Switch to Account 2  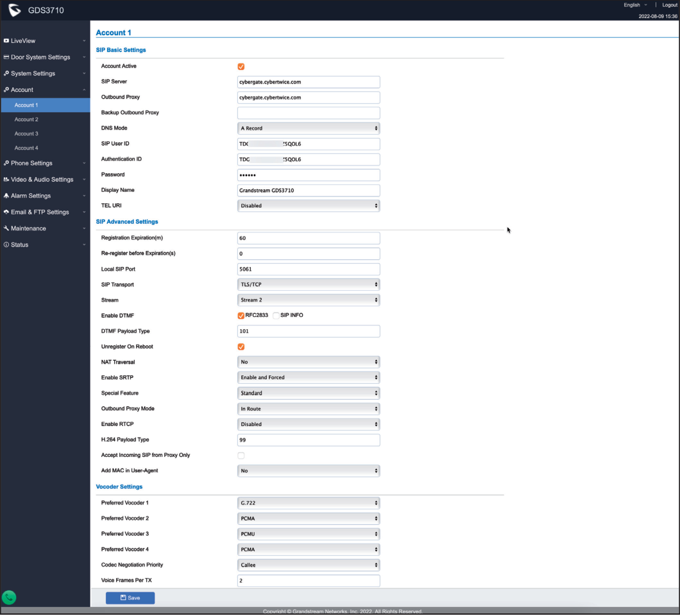click(x=26, y=119)
